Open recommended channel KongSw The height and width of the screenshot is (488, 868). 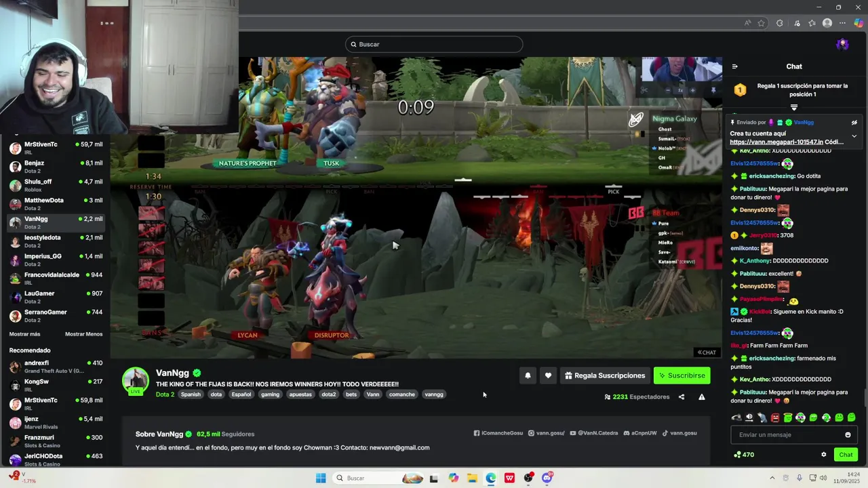click(x=56, y=385)
